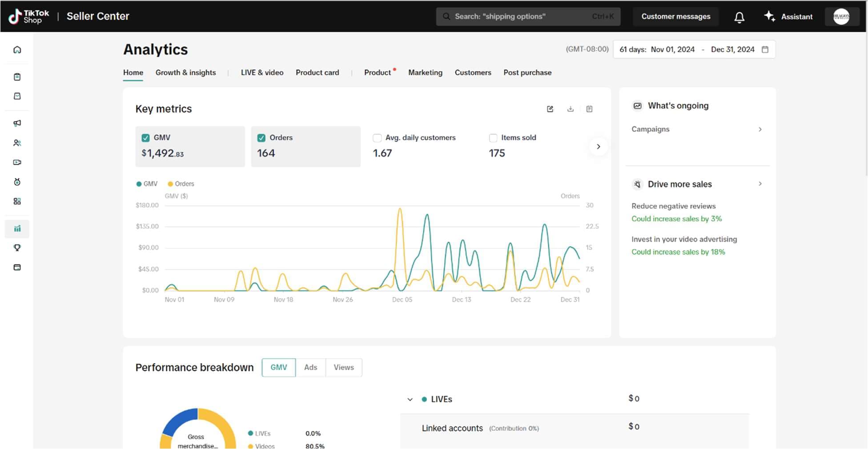Screen dimensions: 868x449
Task: Select Ads in Performance breakdown
Action: click(x=310, y=368)
